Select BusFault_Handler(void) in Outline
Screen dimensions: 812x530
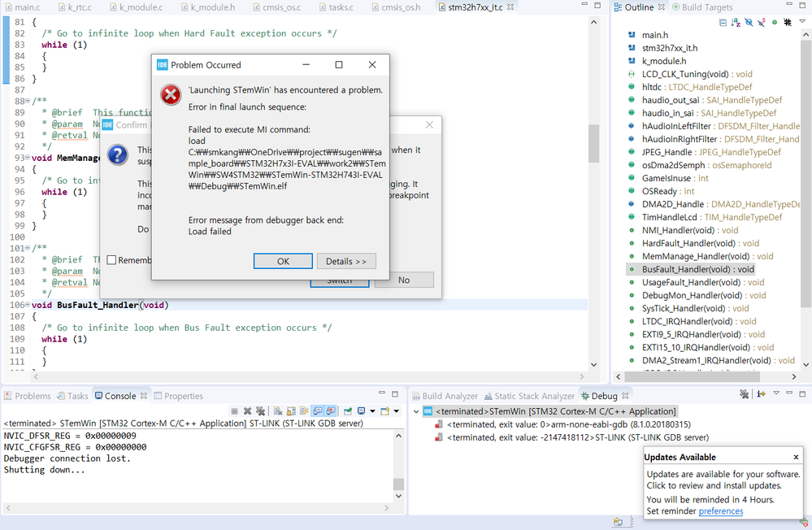click(692, 269)
